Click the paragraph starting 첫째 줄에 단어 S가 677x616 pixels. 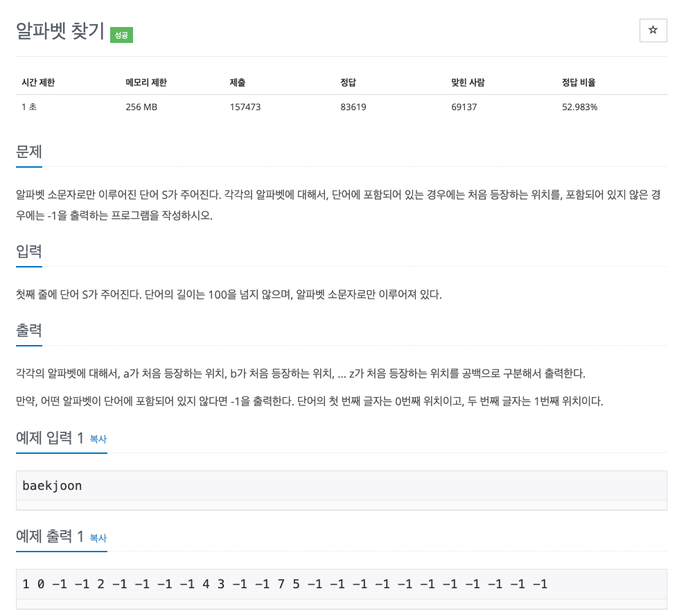pos(229,294)
